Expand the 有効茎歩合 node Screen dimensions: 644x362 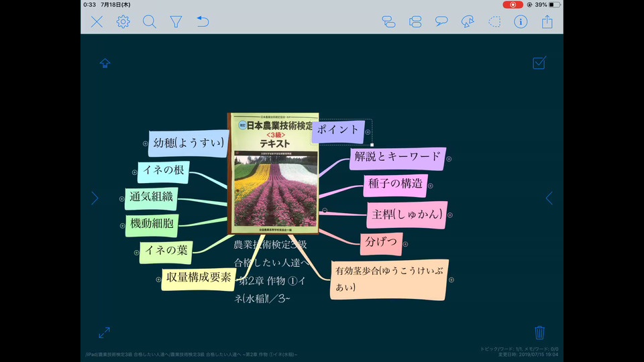451,280
